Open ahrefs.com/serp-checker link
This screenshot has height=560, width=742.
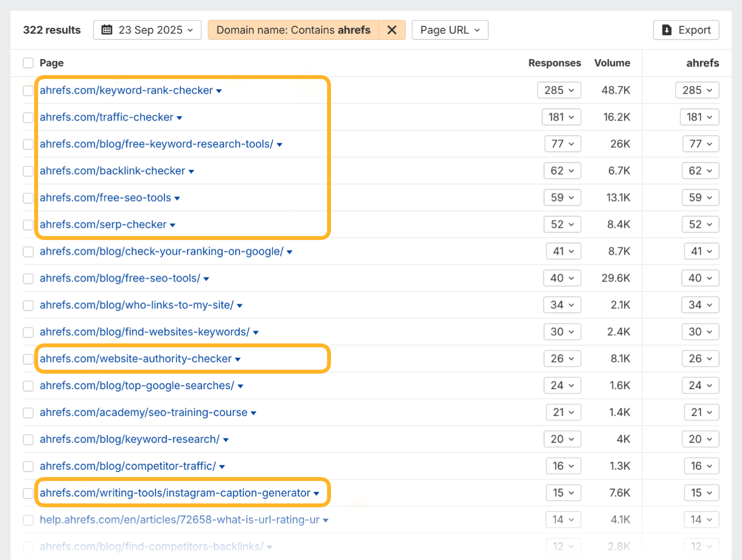click(x=103, y=224)
